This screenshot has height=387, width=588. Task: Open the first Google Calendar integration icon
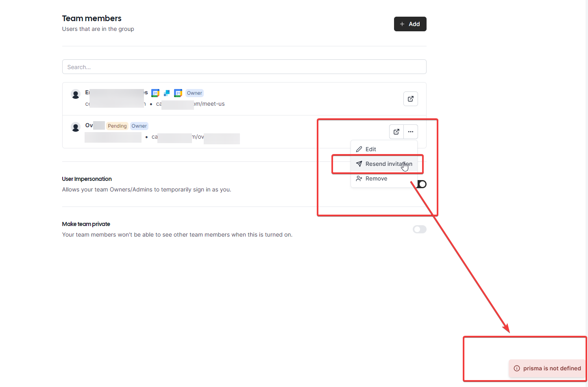pos(155,93)
